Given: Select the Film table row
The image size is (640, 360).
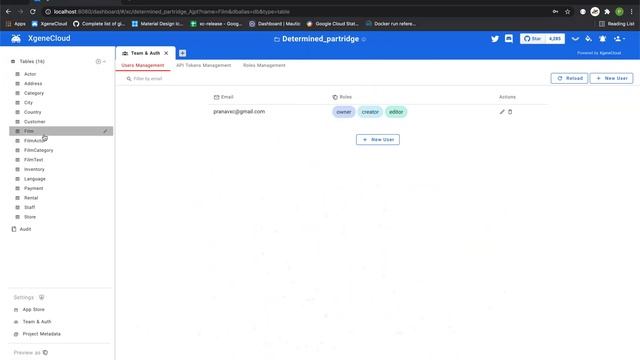Looking at the screenshot, I should click(61, 131).
